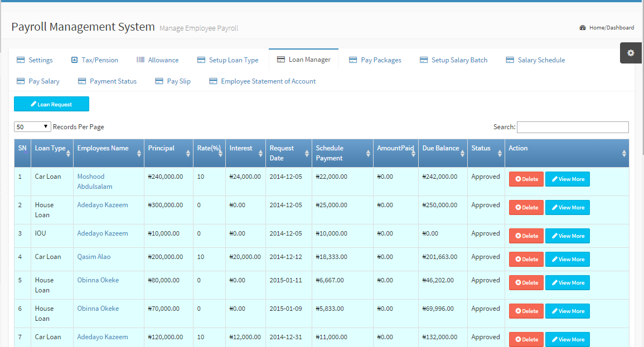The image size is (644, 347).
Task: Sort table by Employees Name column arrows
Action: click(x=139, y=153)
